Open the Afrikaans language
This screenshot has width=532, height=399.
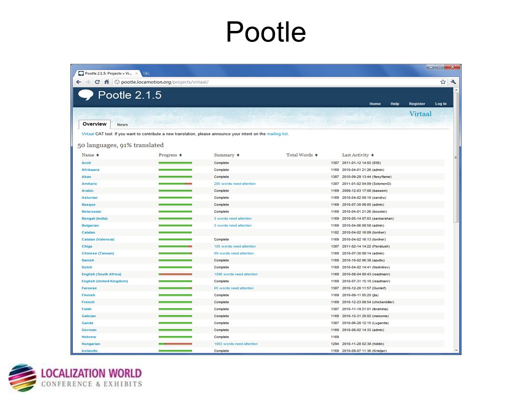[x=90, y=170]
